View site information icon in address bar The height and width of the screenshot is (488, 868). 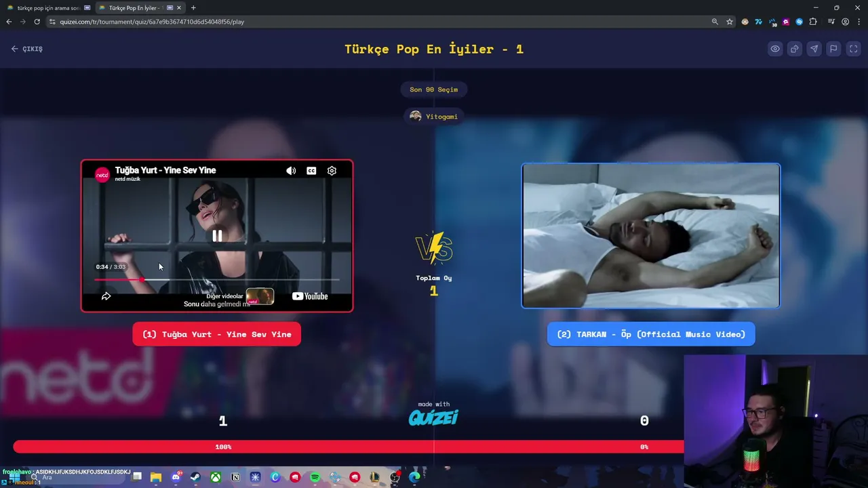click(x=52, y=22)
